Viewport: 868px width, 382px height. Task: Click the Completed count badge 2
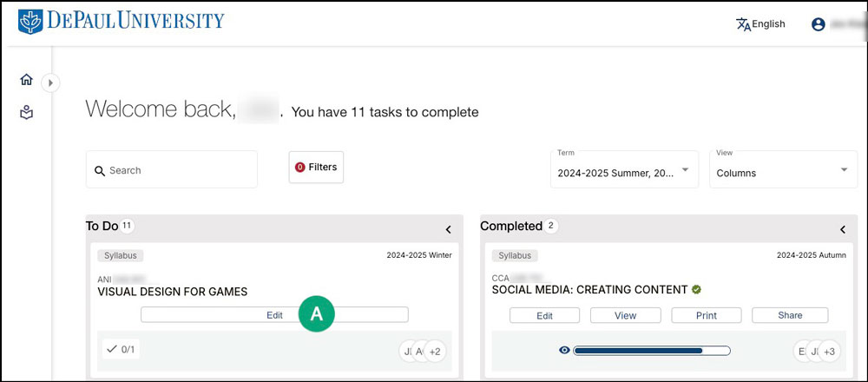tap(551, 226)
